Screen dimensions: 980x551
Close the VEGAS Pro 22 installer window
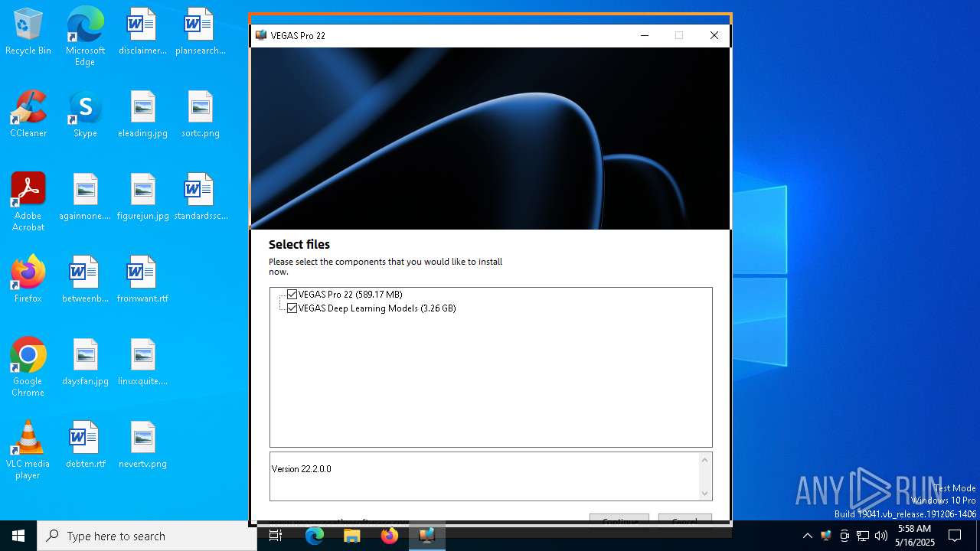714,35
